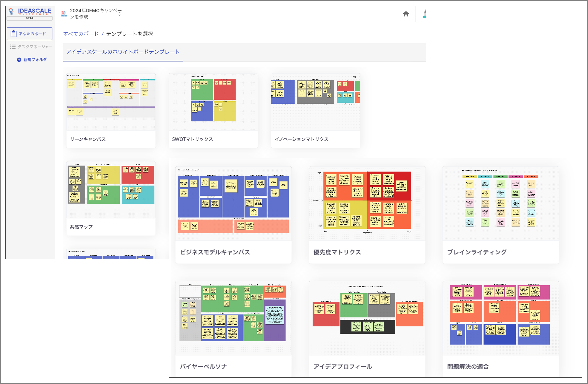Choose the バイヤーペルソナ template thumbnail
This screenshot has height=384, width=588.
tap(233, 318)
